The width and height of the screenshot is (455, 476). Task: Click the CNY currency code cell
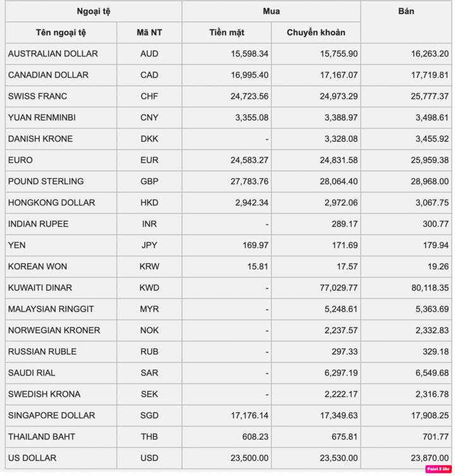149,118
